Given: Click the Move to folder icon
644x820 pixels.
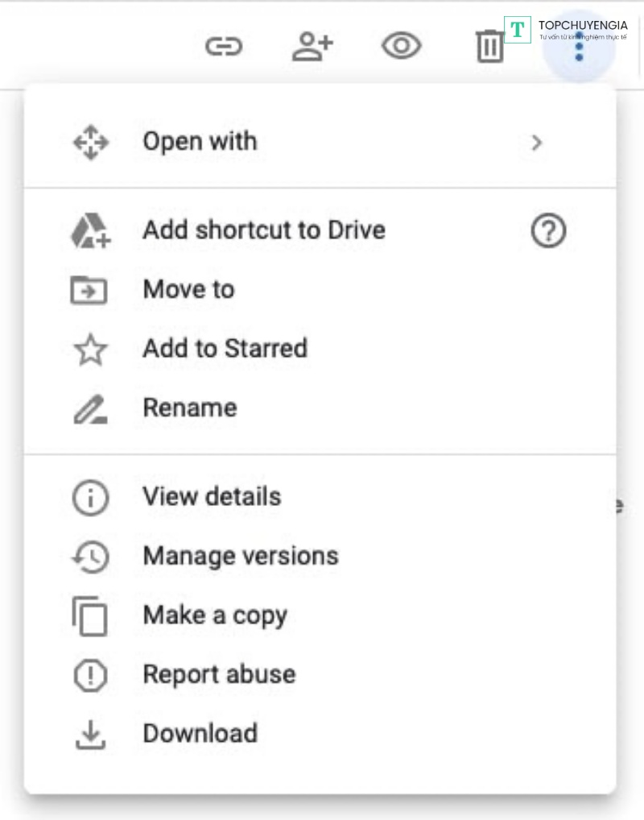Looking at the screenshot, I should (89, 290).
